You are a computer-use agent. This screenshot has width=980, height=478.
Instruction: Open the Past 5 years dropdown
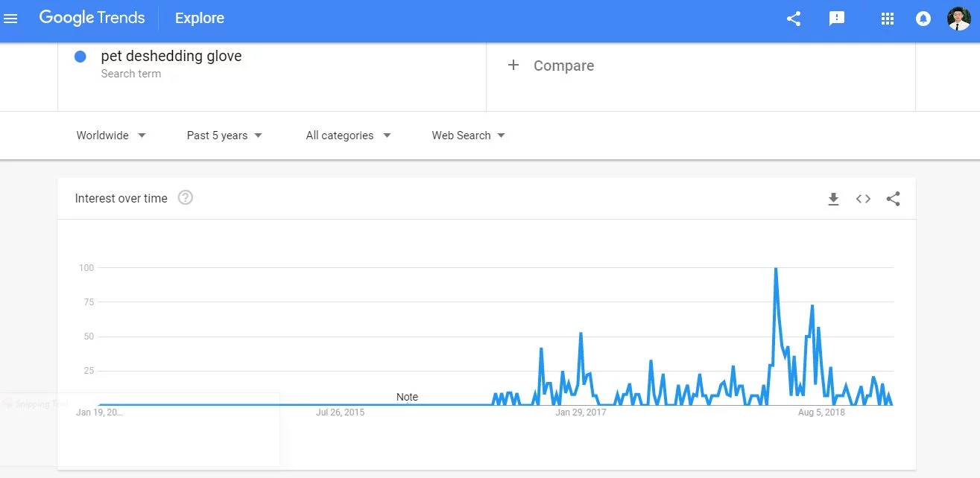[x=224, y=136]
